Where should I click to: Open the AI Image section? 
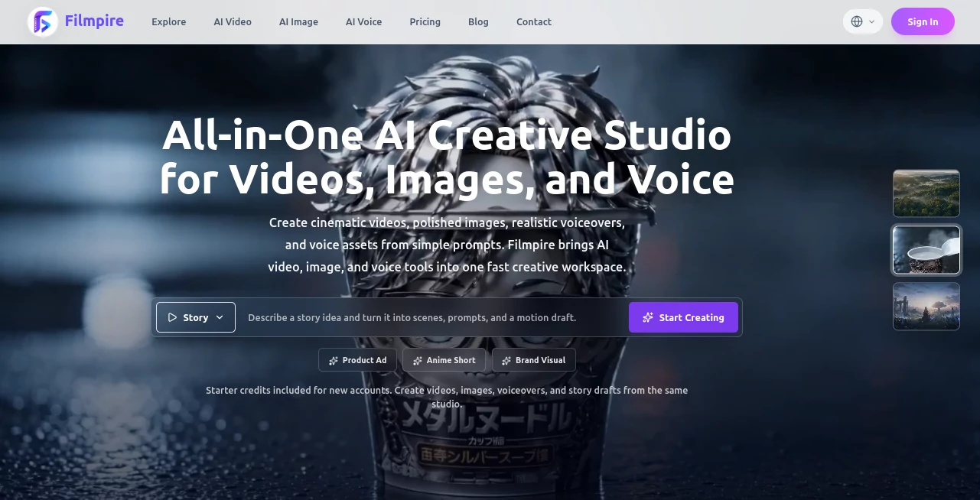[x=298, y=21]
